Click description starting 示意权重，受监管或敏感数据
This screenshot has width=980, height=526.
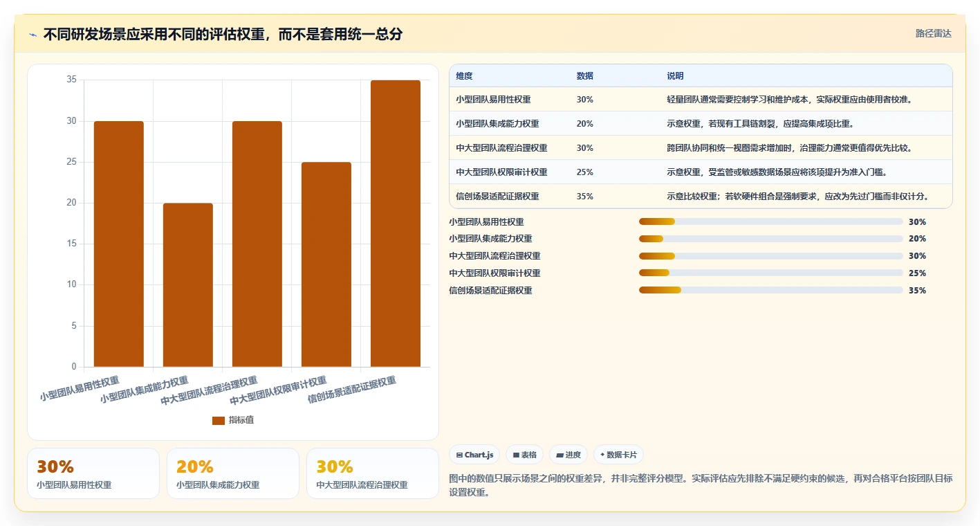pos(777,172)
